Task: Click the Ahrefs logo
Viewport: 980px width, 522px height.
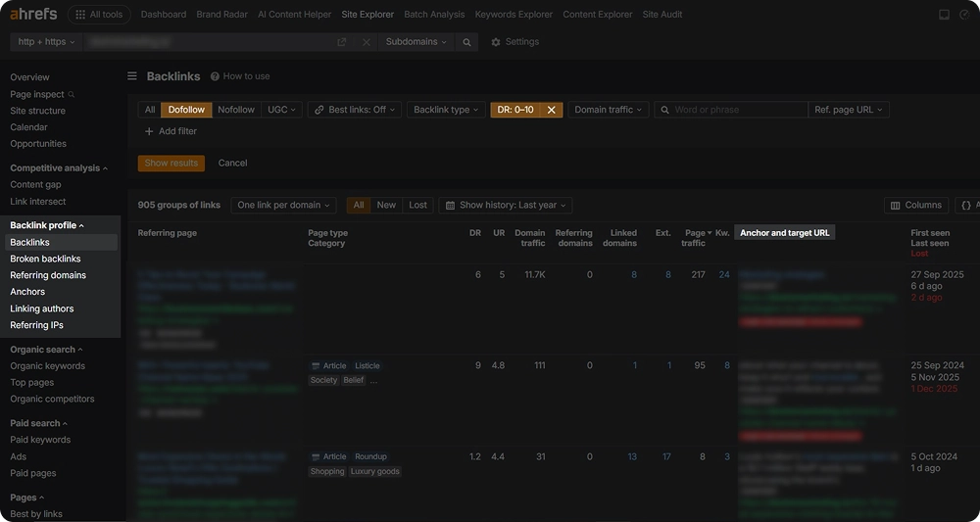Action: click(x=33, y=14)
